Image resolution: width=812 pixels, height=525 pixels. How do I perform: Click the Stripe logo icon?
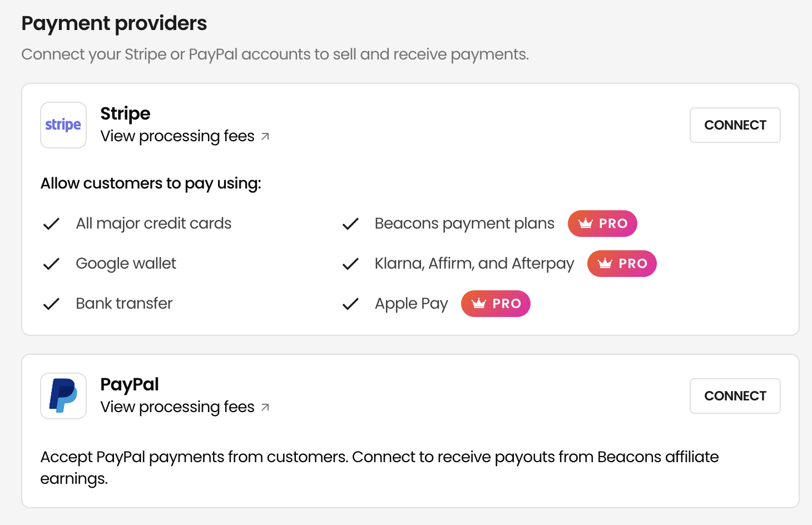(x=63, y=125)
